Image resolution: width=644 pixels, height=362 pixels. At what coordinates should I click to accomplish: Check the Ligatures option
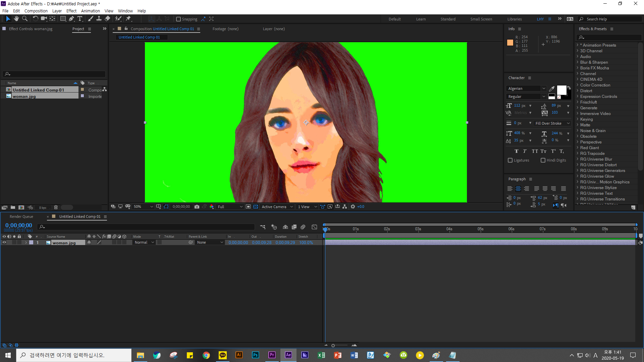[x=510, y=160]
